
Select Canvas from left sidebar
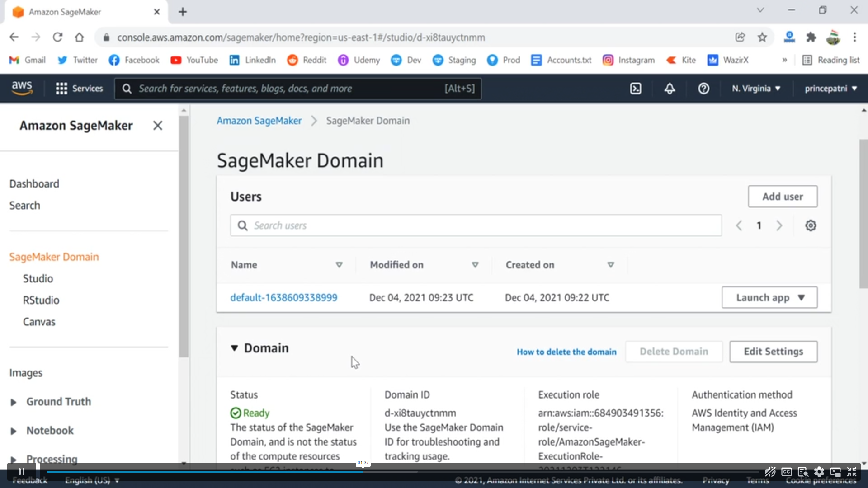[x=39, y=322]
